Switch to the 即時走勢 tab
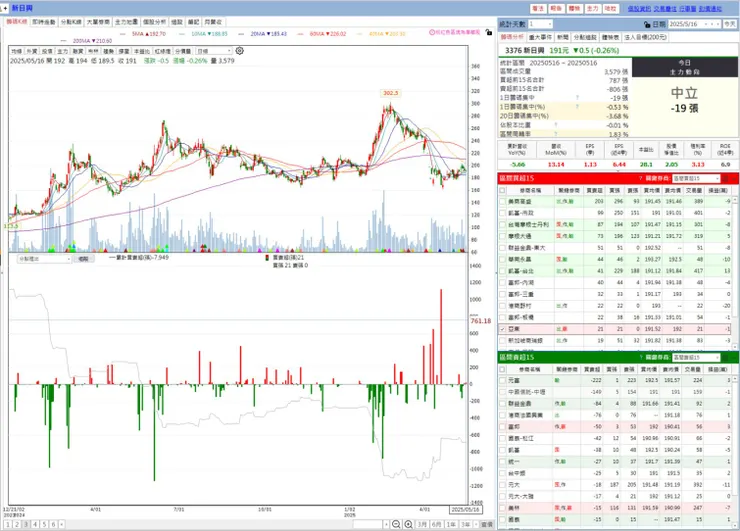The height and width of the screenshot is (531, 740). (x=44, y=22)
